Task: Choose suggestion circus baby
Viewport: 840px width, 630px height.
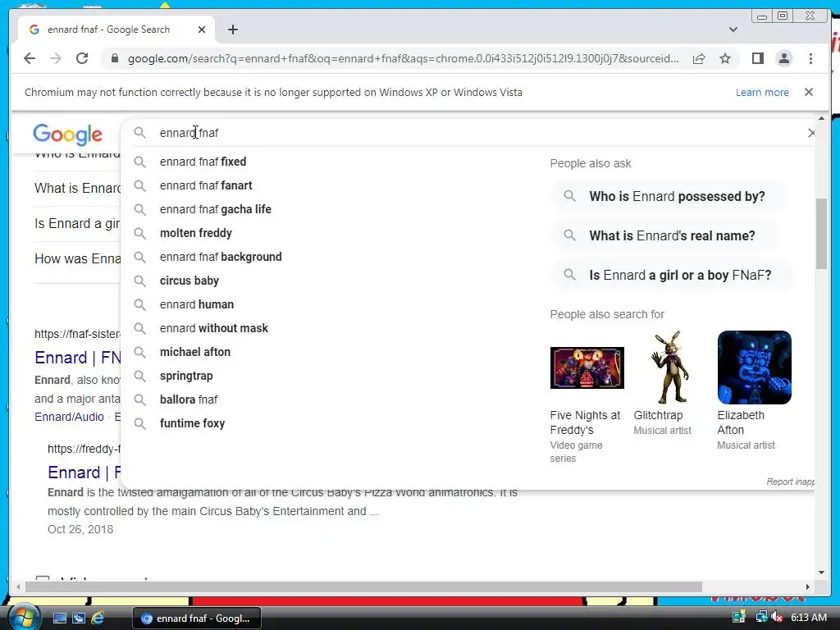Action: (x=189, y=281)
